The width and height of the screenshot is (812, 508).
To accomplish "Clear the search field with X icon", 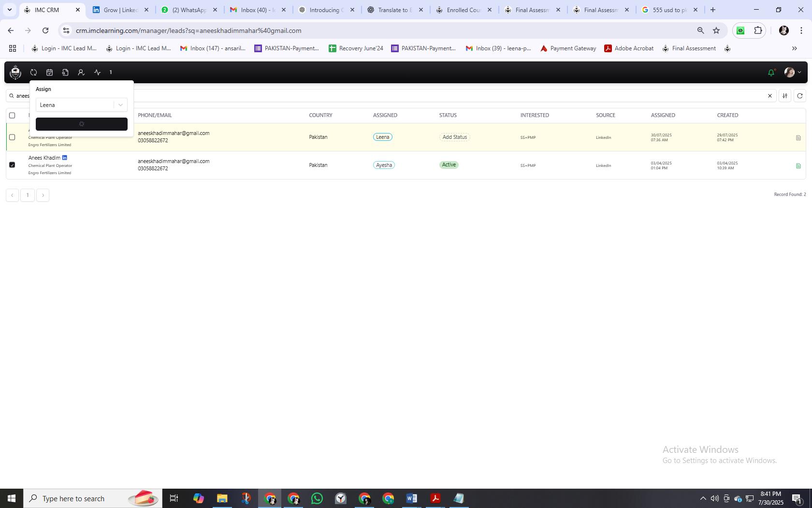I will [x=770, y=96].
